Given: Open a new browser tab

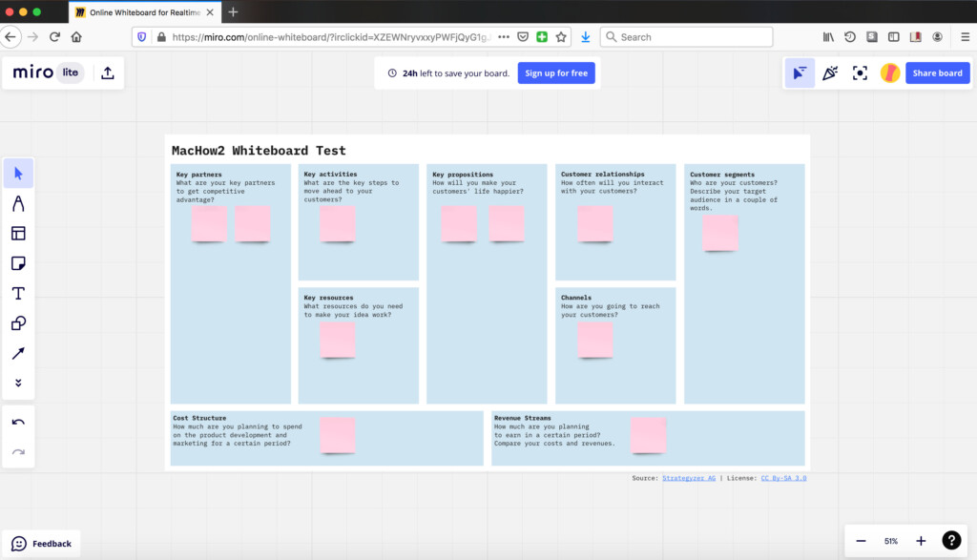Looking at the screenshot, I should click(x=234, y=12).
